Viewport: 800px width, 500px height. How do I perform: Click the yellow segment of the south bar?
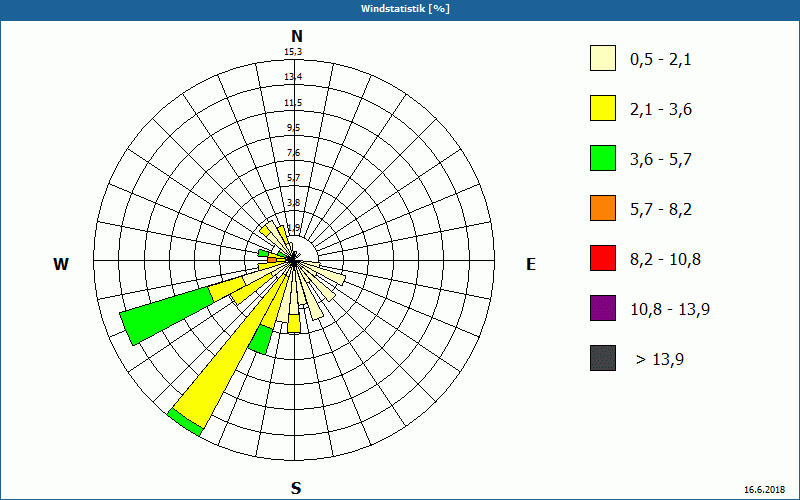pyautogui.click(x=294, y=323)
